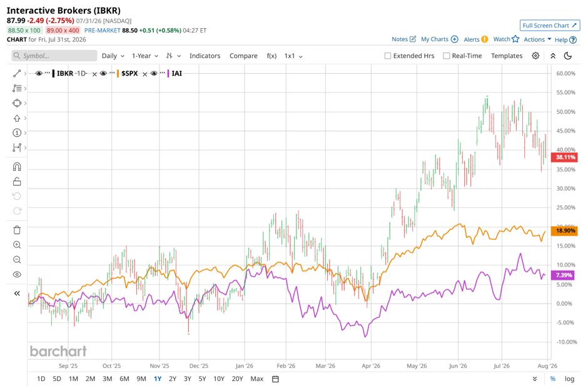Select the measure/range tool
Screen dimensions: 588x388
(17, 147)
